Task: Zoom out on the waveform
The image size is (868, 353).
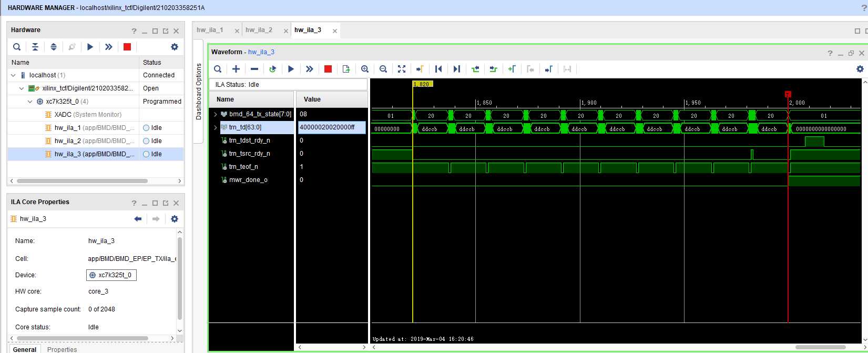Action: point(383,69)
